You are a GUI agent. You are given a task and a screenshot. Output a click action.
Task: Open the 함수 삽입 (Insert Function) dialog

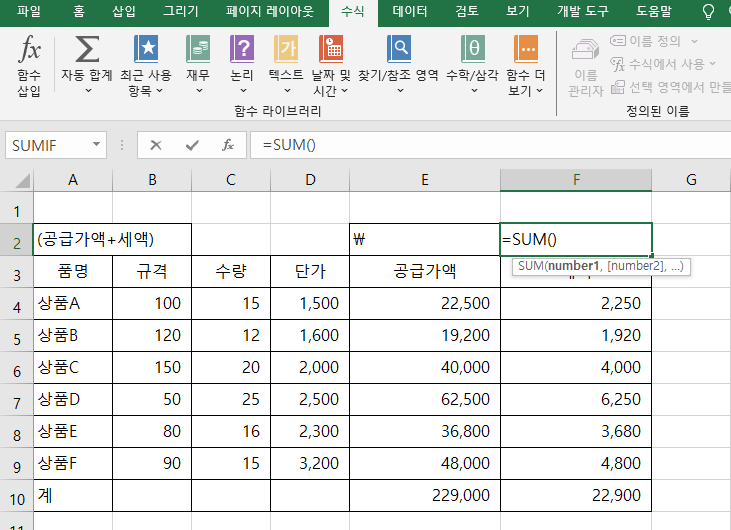coord(29,65)
